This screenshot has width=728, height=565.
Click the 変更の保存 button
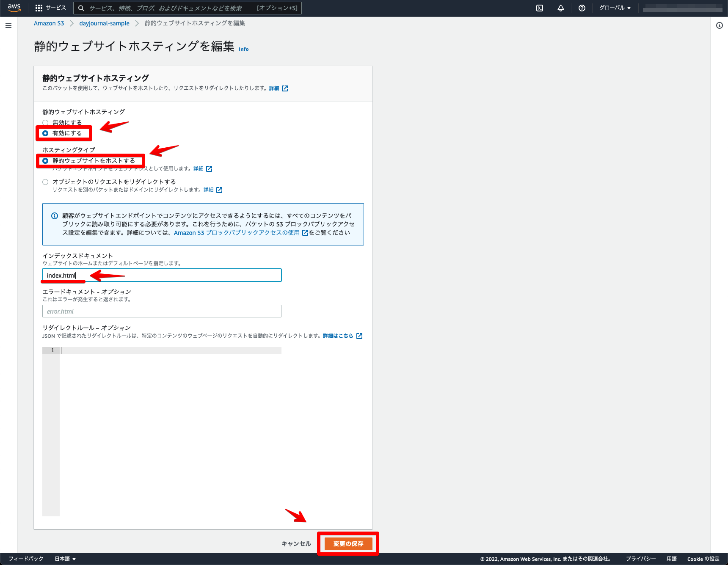[348, 544]
